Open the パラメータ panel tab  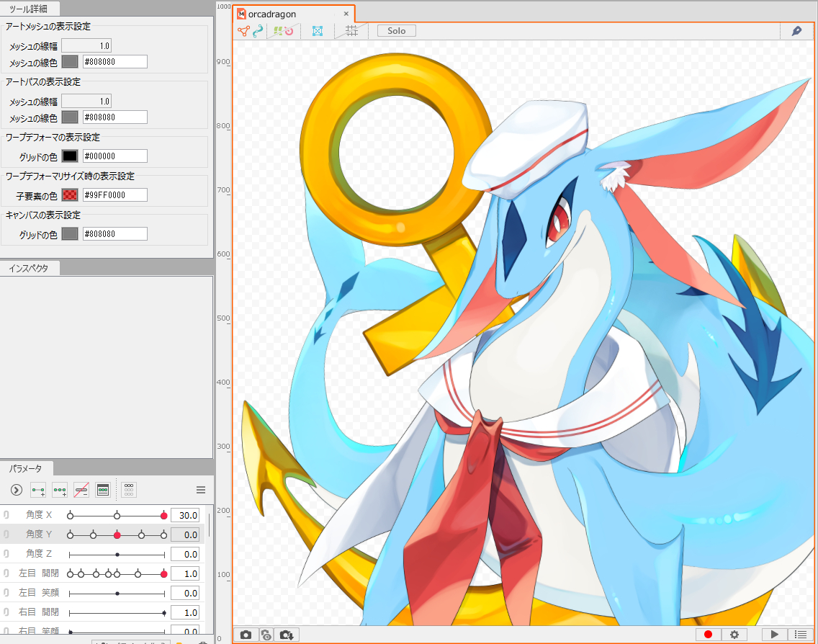[x=26, y=469]
